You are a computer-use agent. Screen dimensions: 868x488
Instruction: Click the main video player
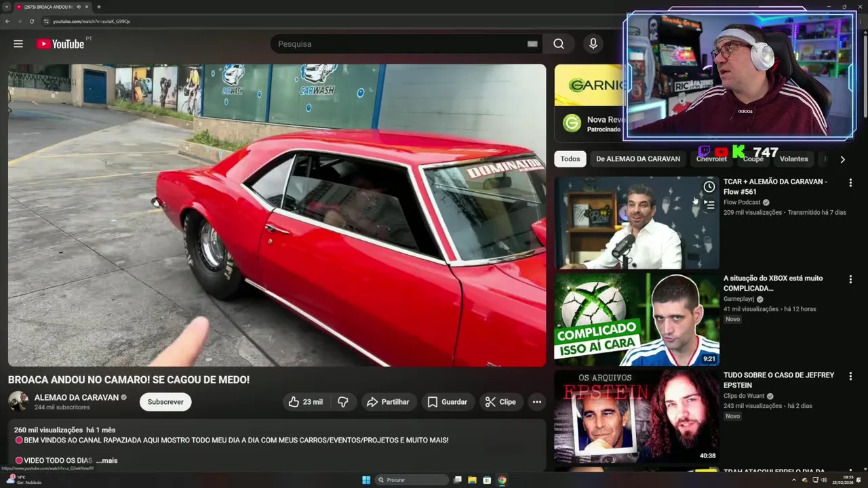pos(277,216)
